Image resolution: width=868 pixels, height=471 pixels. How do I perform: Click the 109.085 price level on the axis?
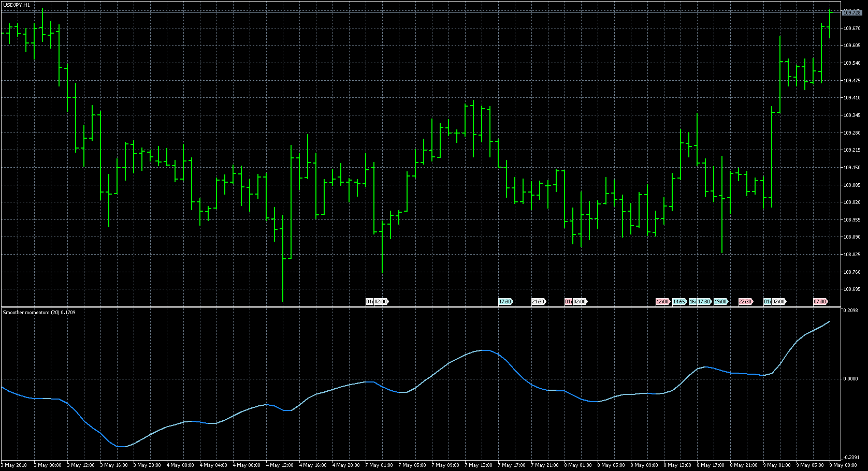coord(852,185)
